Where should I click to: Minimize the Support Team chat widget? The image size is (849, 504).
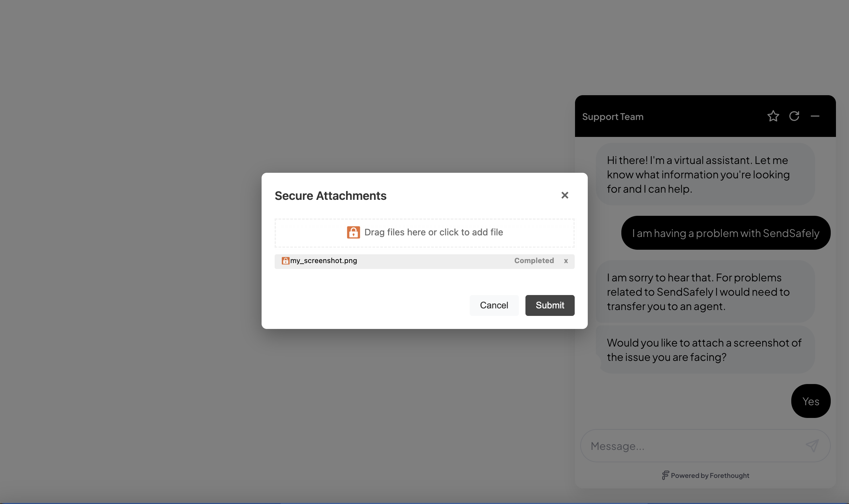(x=815, y=116)
